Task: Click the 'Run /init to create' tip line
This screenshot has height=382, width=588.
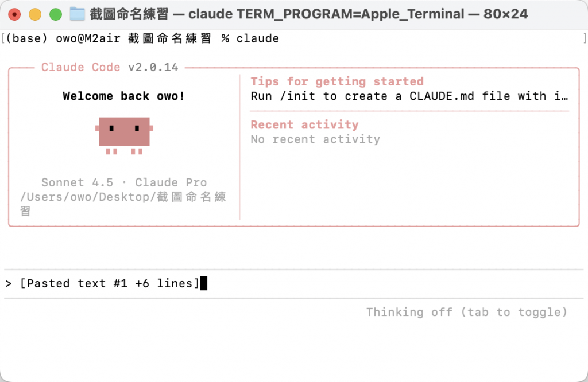Action: coord(409,96)
